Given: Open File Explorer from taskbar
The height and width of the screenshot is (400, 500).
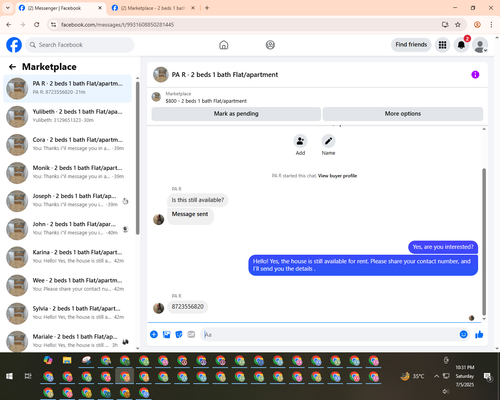Looking at the screenshot, I should point(67,360).
